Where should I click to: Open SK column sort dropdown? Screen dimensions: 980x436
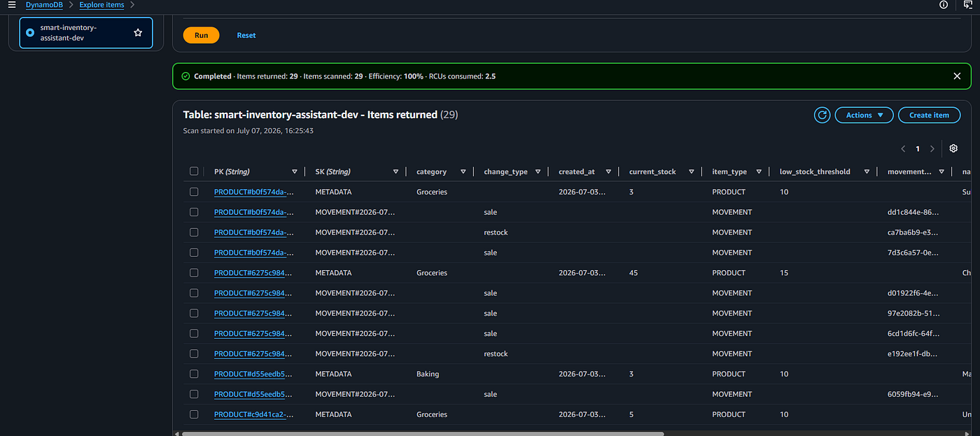click(395, 171)
